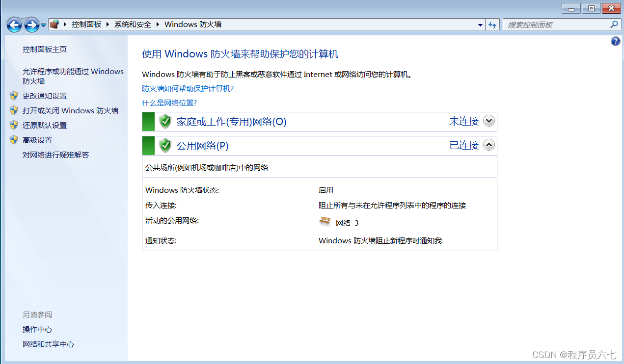Minimize the window
Screen dimensions: 624x364
tap(571, 8)
